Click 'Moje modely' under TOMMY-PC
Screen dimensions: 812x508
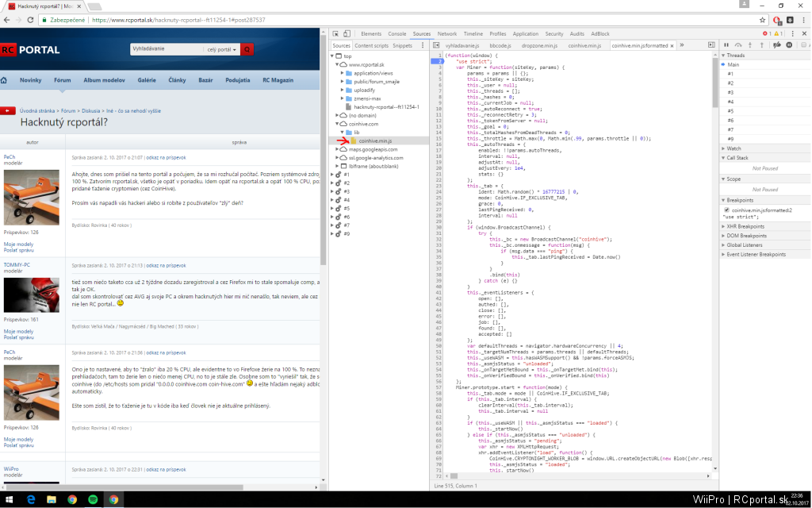click(x=19, y=331)
